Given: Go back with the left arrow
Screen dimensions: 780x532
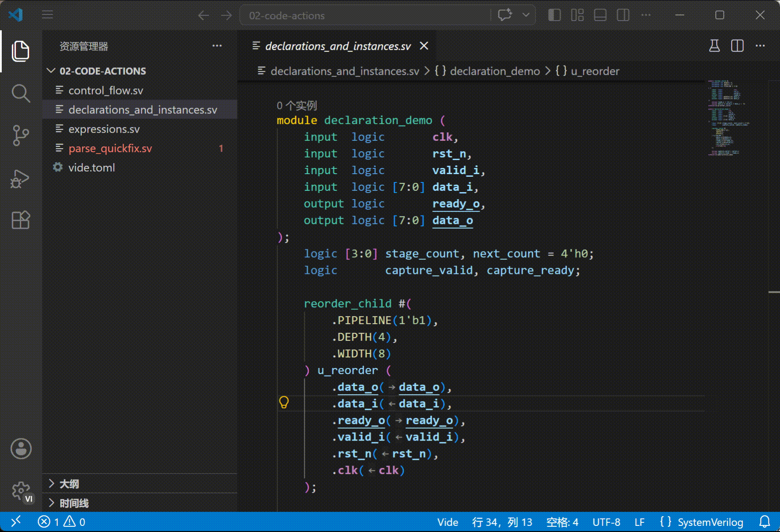Looking at the screenshot, I should click(203, 15).
